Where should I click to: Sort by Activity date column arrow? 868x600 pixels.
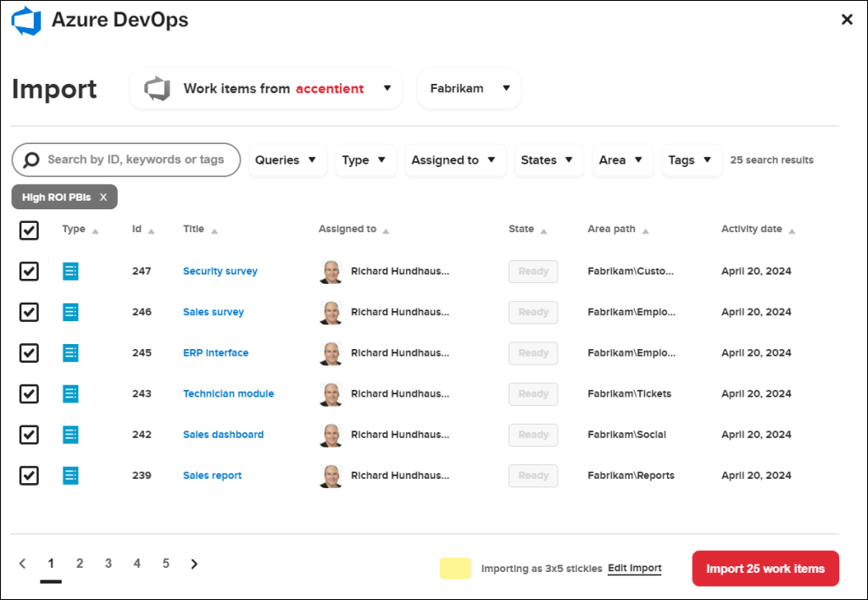[792, 231]
